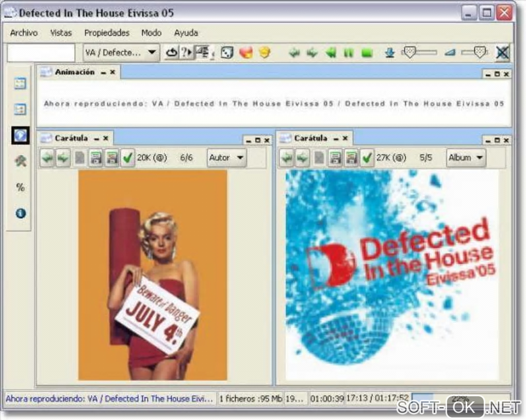Click the '17:13 / 01:17:52' time display
The width and height of the screenshot is (526, 420).
pos(377,398)
